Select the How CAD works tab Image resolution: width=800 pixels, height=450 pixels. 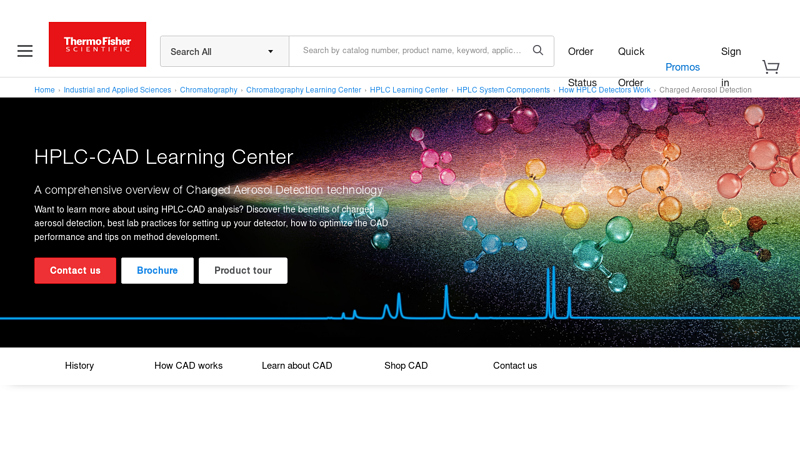click(188, 366)
